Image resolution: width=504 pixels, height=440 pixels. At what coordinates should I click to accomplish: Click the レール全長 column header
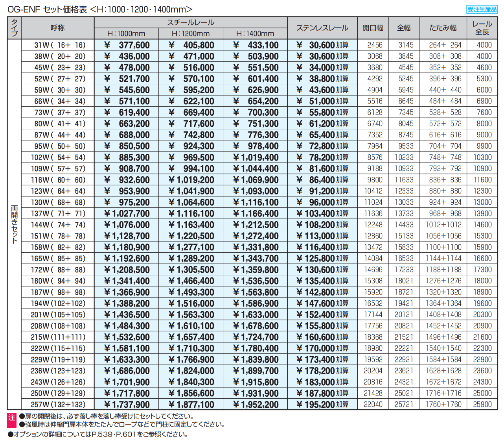coord(482,28)
